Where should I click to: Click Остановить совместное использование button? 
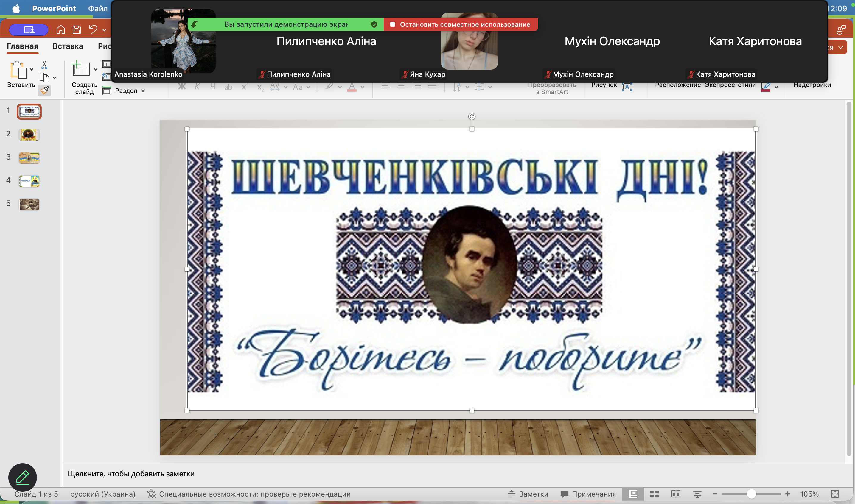461,24
